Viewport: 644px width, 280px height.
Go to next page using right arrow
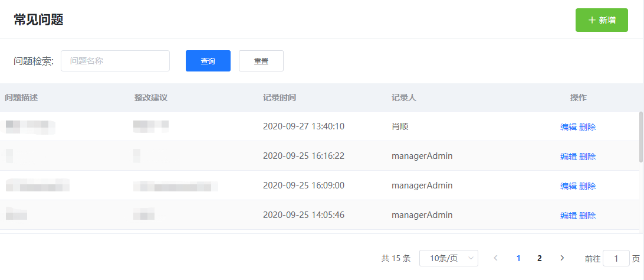pos(562,258)
